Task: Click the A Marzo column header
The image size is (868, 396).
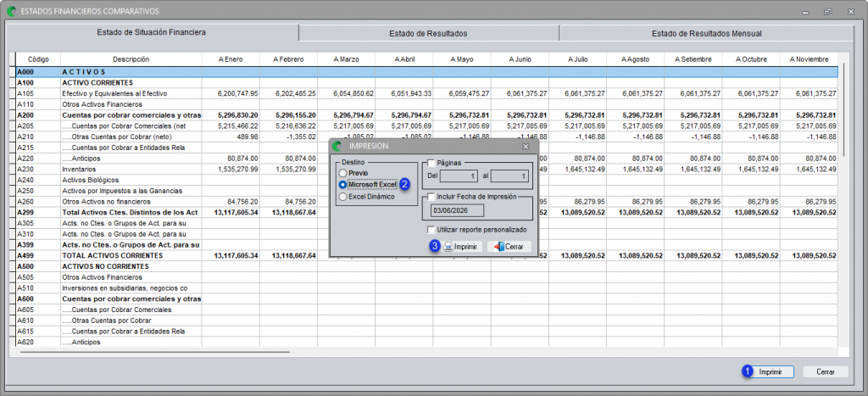Action: (x=346, y=59)
